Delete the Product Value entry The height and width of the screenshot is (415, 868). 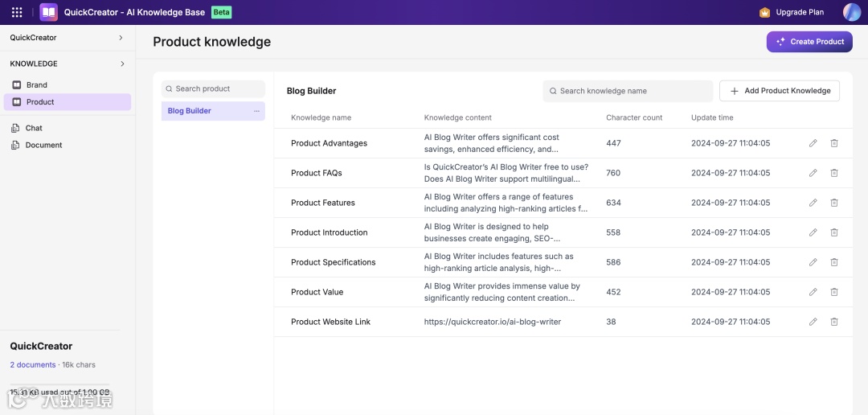coord(834,292)
